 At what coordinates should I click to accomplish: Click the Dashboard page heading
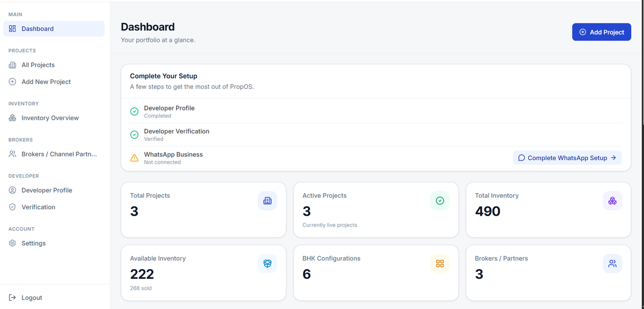point(148,27)
